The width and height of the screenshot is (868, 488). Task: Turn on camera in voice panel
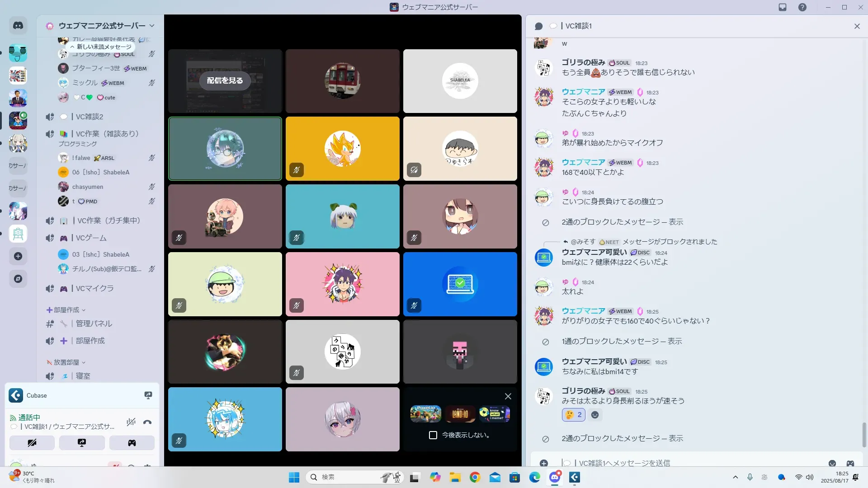32,443
